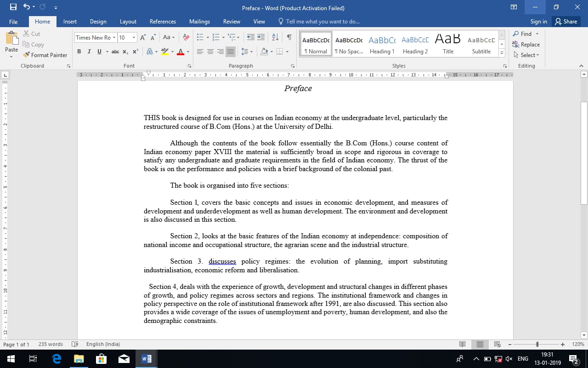Open the Select dropdown in Editing
Image resolution: width=588 pixels, height=368 pixels.
point(526,55)
